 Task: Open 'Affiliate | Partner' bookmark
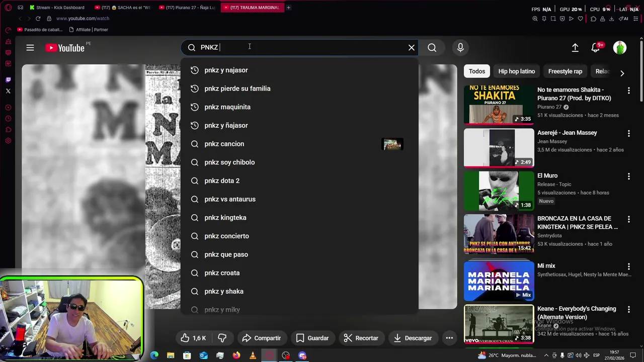coord(89,30)
